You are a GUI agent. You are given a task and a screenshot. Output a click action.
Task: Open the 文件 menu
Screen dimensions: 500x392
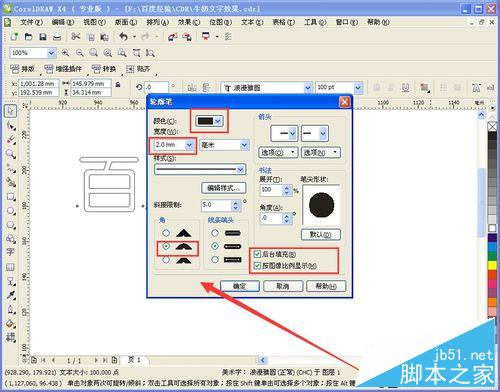(32, 22)
